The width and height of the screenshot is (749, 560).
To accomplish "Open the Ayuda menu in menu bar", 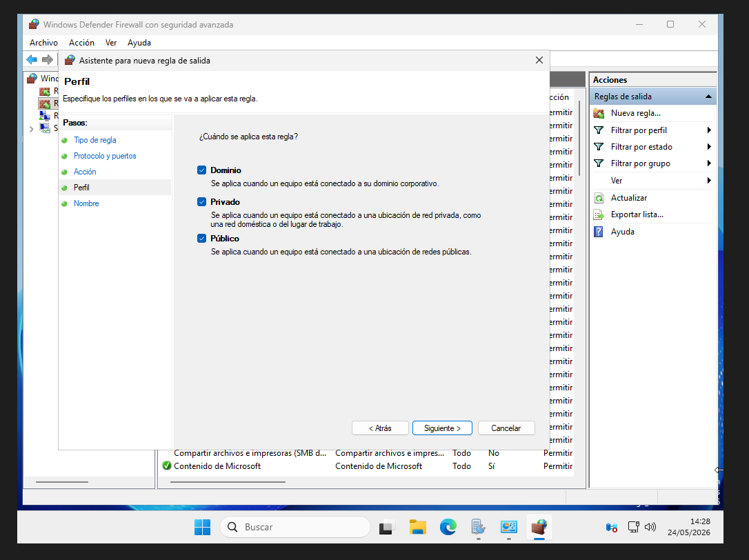I will 139,43.
